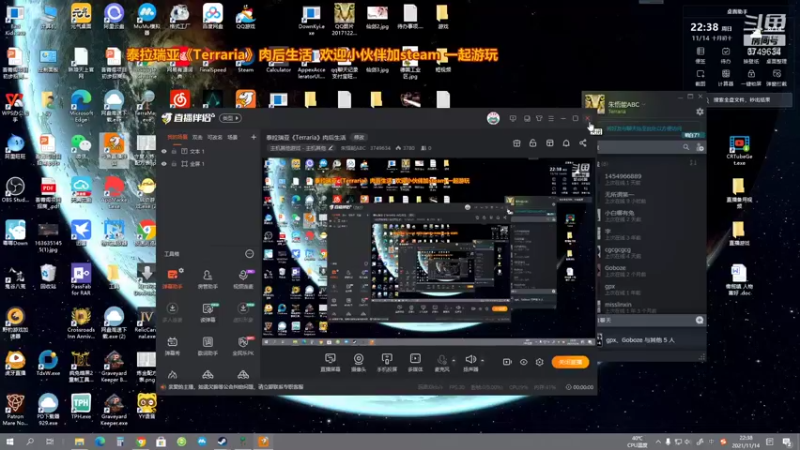Select friend Goboze in Steam list
800x450 pixels.
coord(651,271)
